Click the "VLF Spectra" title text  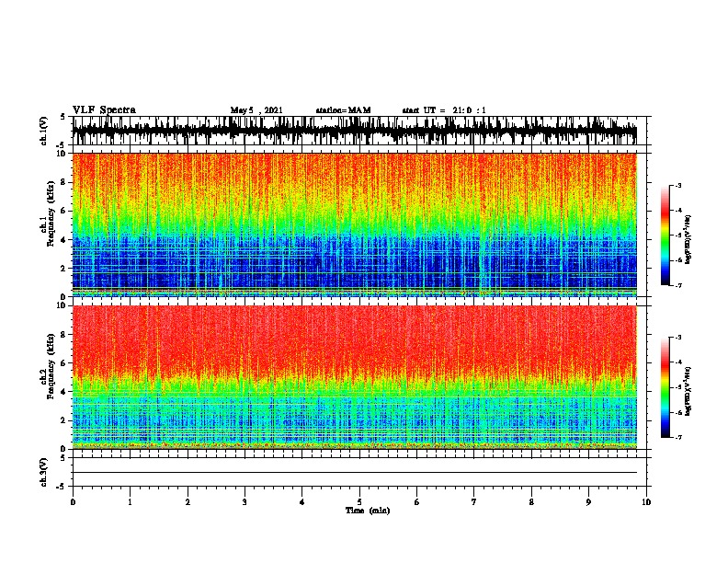click(x=104, y=110)
